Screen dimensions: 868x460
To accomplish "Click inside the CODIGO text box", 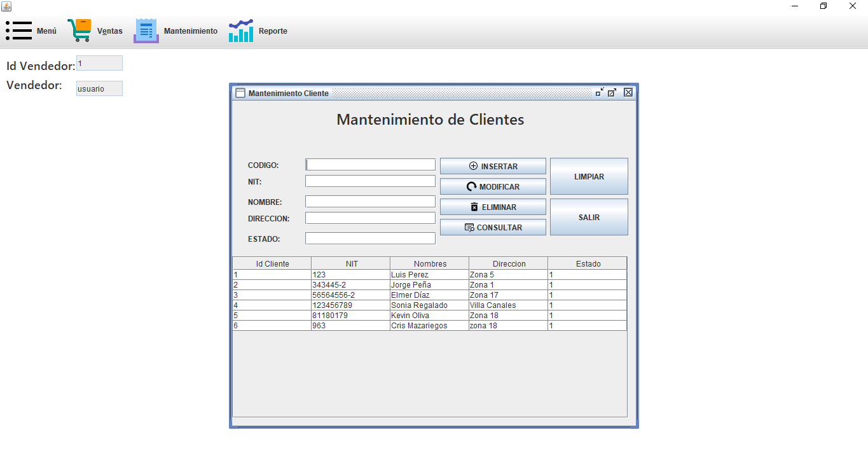I will pyautogui.click(x=370, y=164).
